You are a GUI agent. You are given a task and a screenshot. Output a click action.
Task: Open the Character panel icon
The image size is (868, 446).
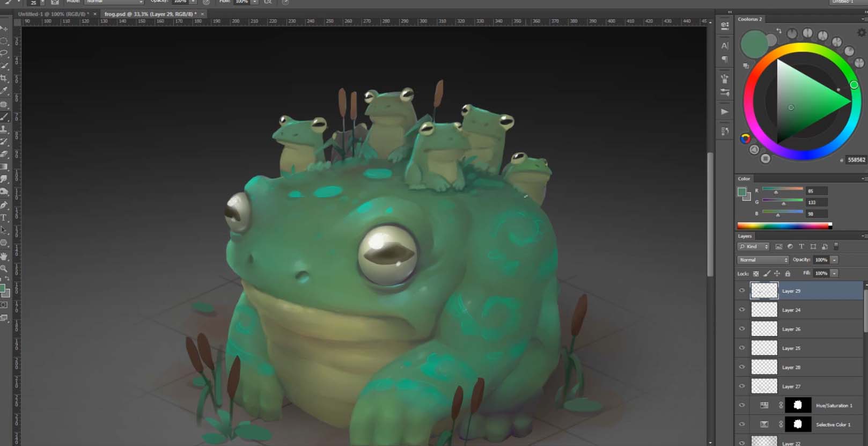tap(725, 46)
